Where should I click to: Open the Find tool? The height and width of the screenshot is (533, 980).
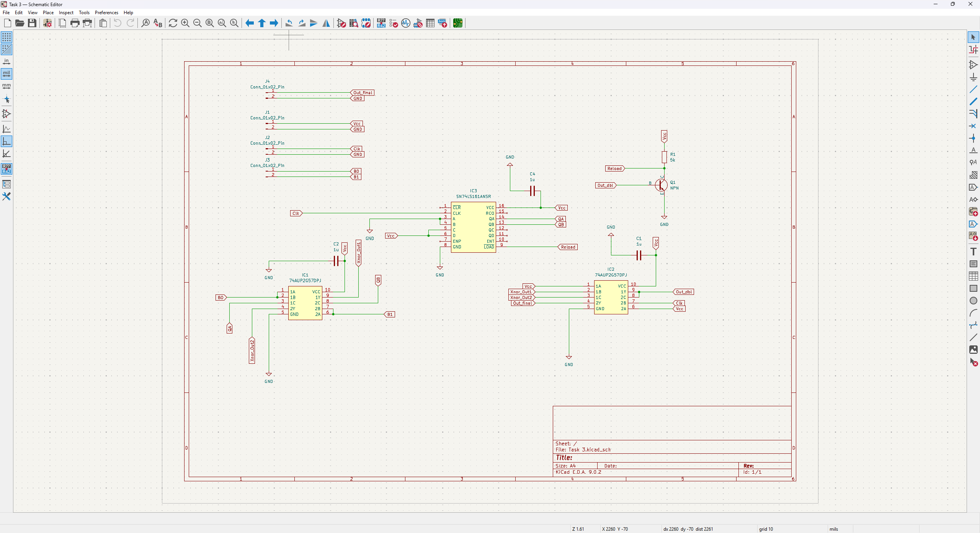click(145, 23)
